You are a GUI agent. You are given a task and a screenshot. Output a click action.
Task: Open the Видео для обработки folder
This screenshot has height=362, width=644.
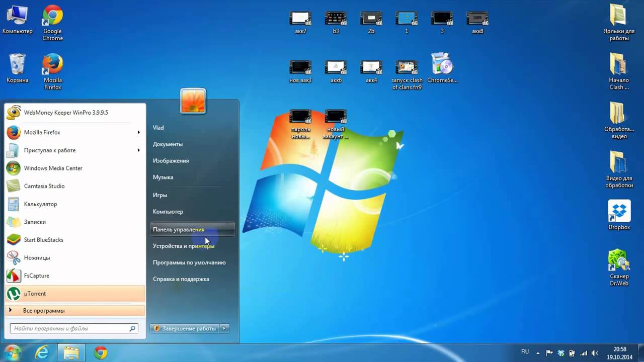619,170
